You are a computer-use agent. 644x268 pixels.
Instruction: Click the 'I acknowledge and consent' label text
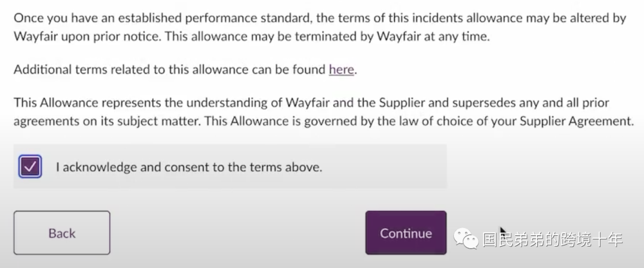[x=190, y=167]
